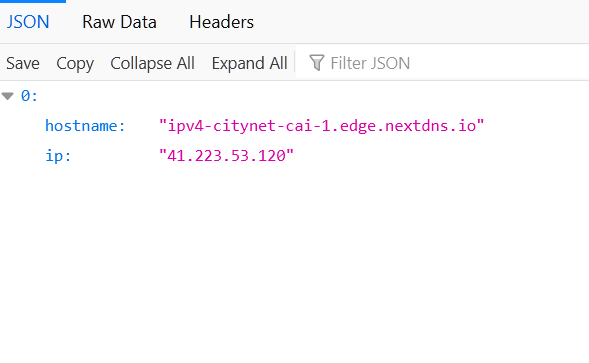Viewport: 589px width, 363px height.
Task: Expand All nodes in the tree
Action: (x=249, y=63)
